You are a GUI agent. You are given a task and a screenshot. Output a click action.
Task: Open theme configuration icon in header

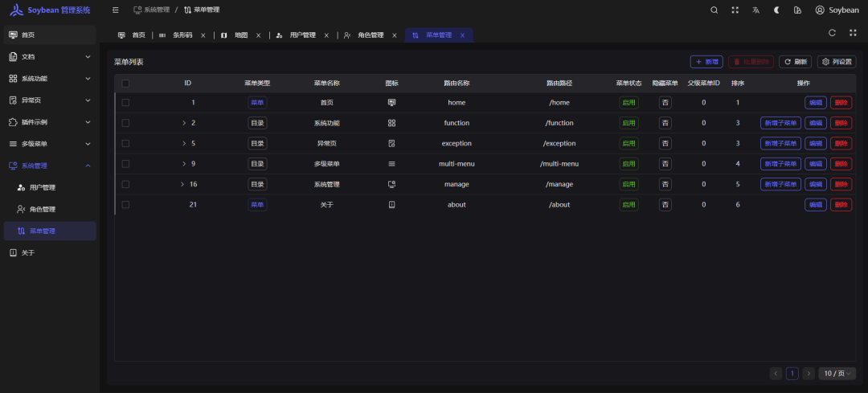pyautogui.click(x=797, y=10)
